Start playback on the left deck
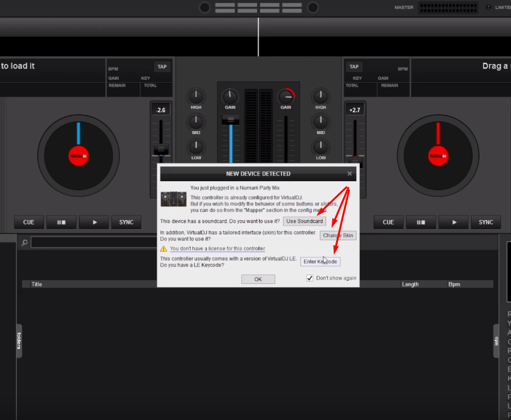The width and height of the screenshot is (511, 420). (95, 222)
